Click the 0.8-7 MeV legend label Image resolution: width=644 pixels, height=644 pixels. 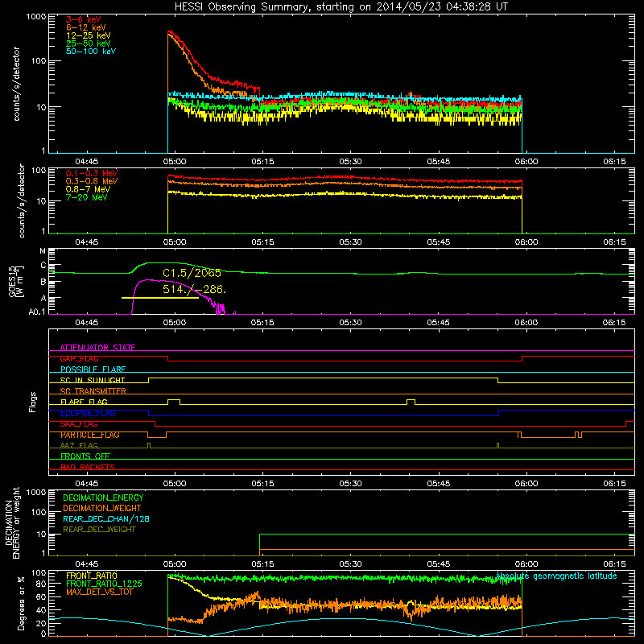(88, 189)
